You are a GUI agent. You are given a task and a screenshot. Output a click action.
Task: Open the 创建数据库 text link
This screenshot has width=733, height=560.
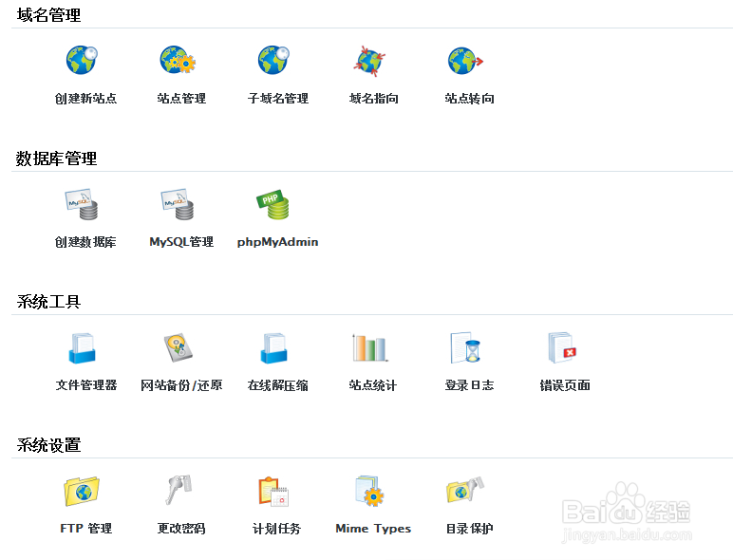(x=85, y=242)
